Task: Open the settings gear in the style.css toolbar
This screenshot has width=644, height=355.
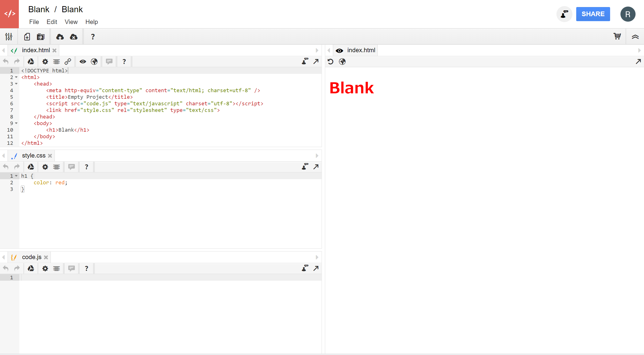Action: pyautogui.click(x=45, y=167)
